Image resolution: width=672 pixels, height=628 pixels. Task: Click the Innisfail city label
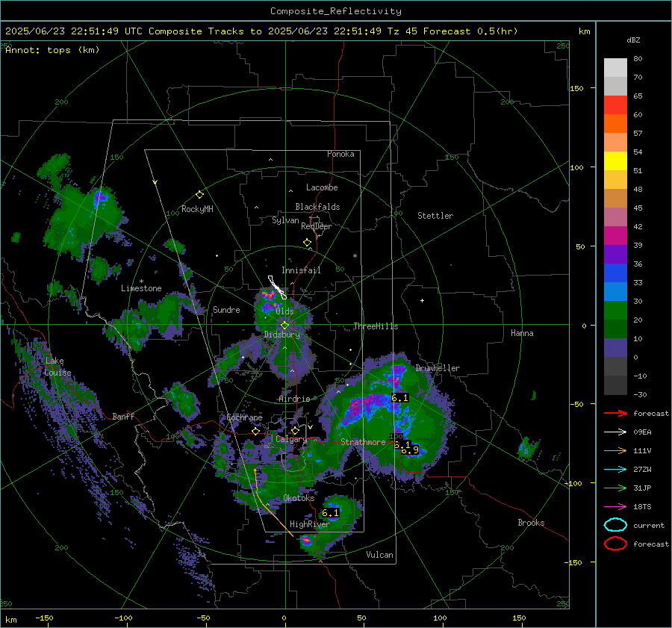[301, 270]
